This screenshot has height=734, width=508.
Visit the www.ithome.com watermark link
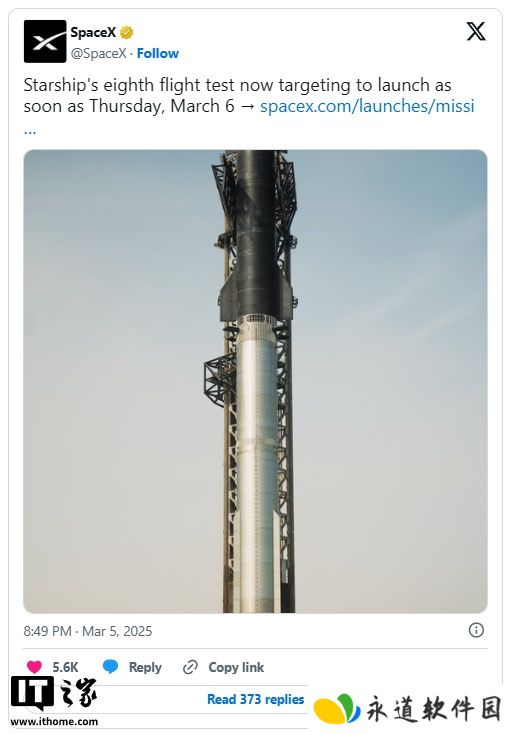tap(54, 721)
